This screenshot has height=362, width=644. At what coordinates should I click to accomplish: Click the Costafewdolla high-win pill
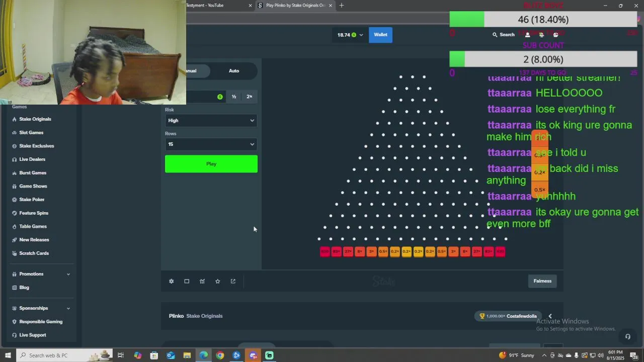[x=508, y=316]
